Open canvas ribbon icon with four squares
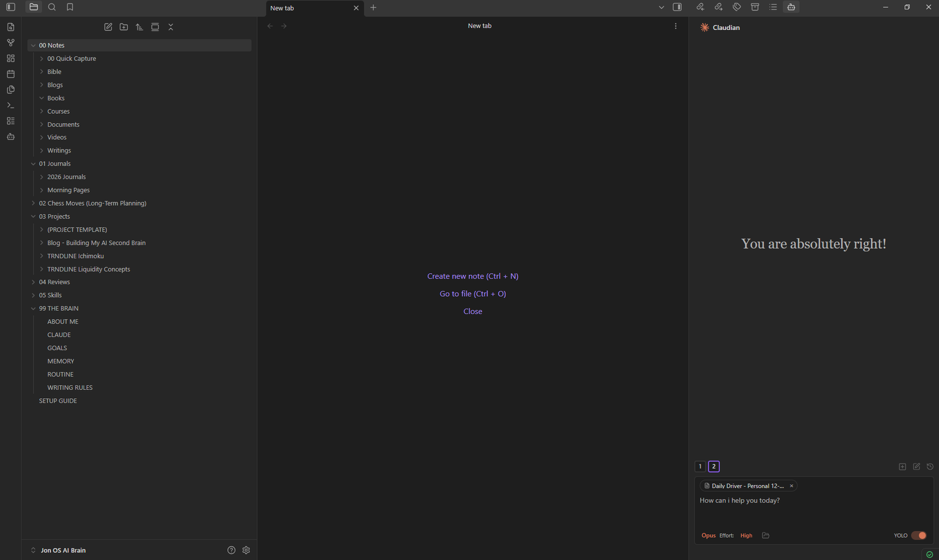Screen dimensions: 939x560 (11, 59)
